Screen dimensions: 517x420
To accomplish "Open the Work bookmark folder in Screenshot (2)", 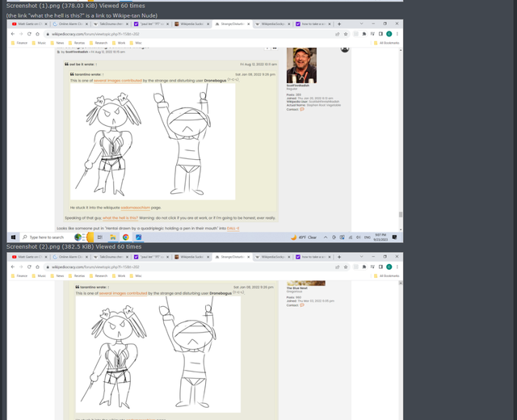I will click(119, 275).
